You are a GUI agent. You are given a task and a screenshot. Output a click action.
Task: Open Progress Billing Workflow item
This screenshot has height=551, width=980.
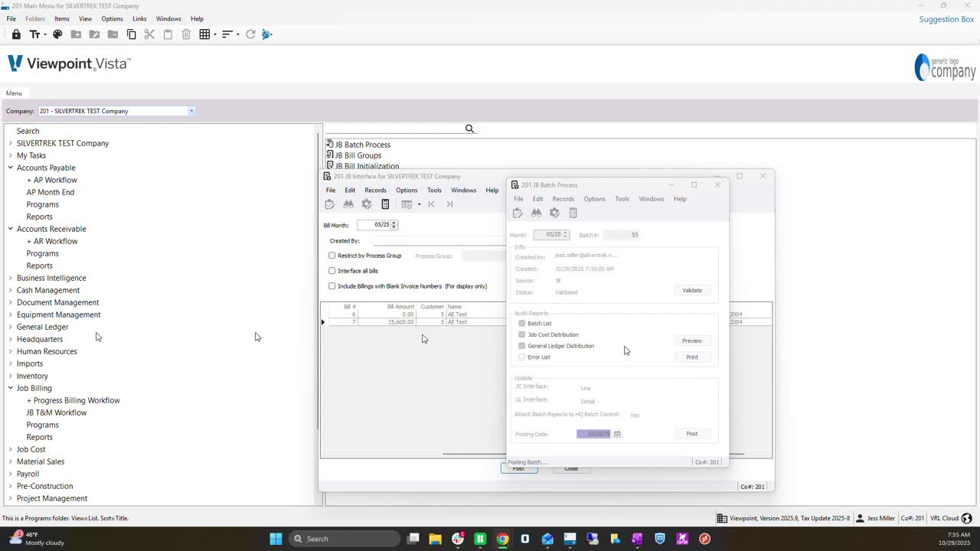pos(73,400)
